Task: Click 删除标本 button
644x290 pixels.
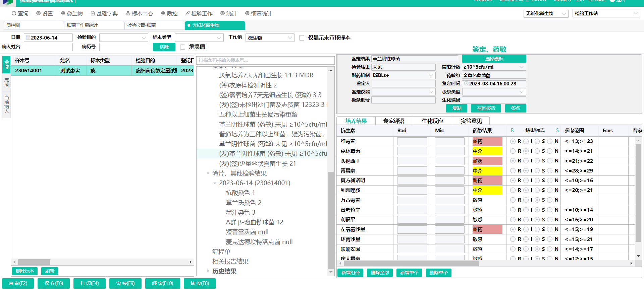Action: click(25, 271)
